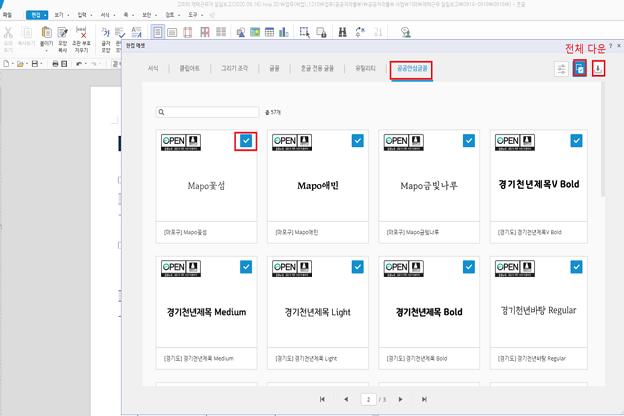Click the select-all checkmark button
624x416 pixels.
point(580,69)
